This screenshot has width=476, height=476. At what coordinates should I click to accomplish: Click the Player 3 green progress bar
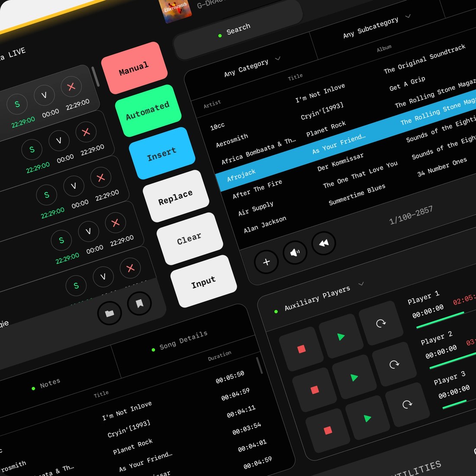coord(454,405)
